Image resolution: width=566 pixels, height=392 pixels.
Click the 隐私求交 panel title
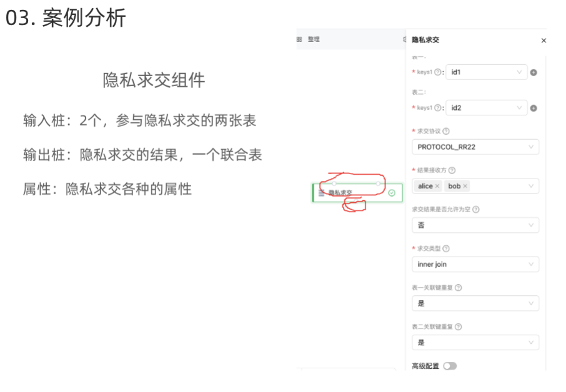[425, 40]
